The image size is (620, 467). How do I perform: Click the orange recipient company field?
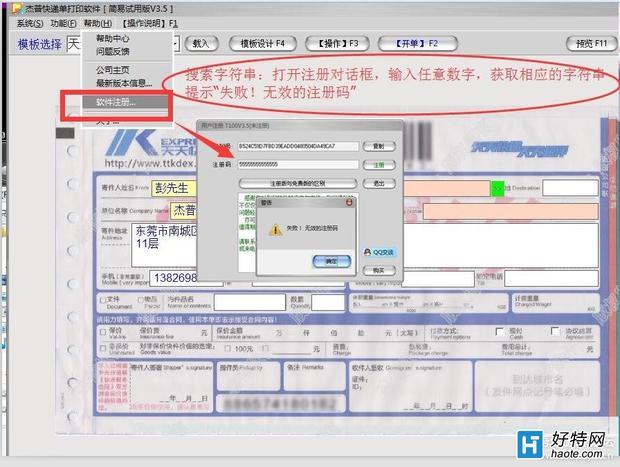pos(510,212)
